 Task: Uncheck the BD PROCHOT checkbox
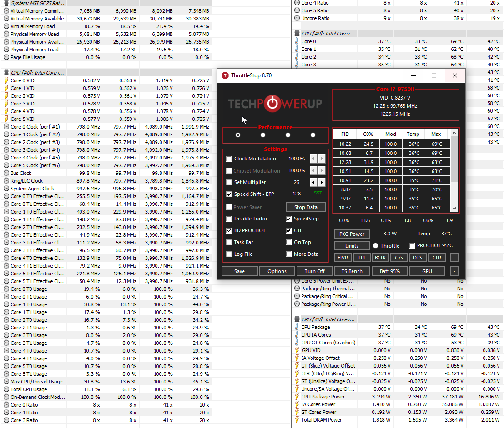tap(229, 230)
